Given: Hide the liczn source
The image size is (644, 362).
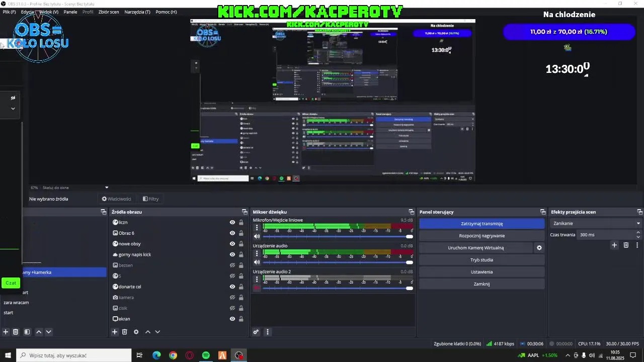Looking at the screenshot, I should click(232, 222).
